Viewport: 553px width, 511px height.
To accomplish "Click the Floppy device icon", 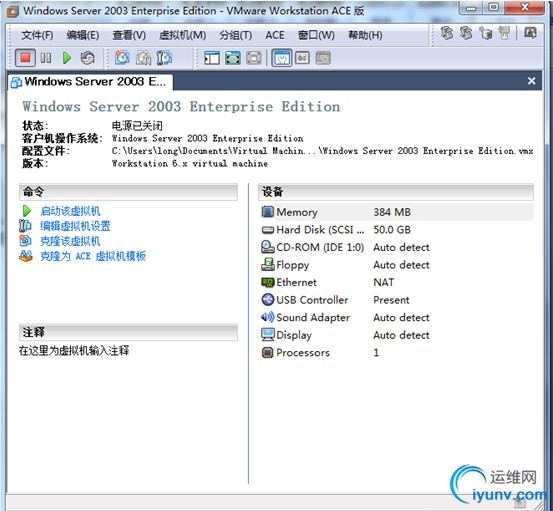I will tap(268, 264).
